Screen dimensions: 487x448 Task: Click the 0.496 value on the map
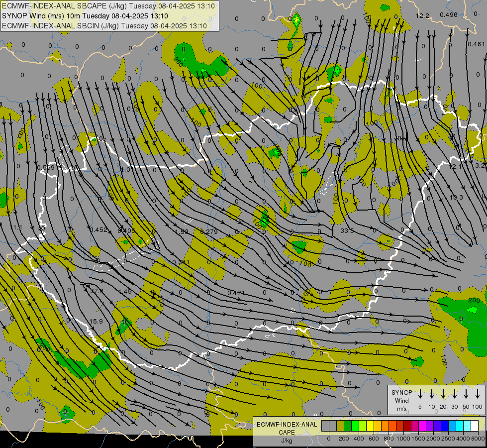[x=449, y=14]
